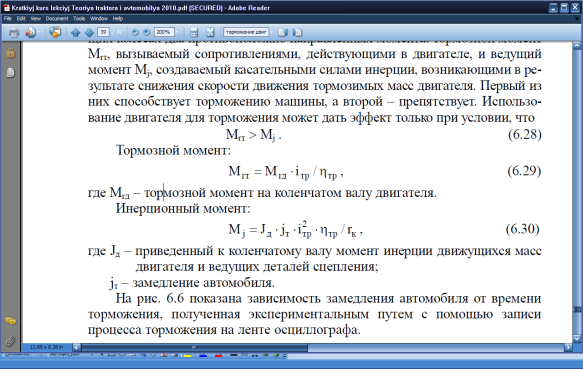
Task: Click the Find text search box
Action: tap(246, 32)
